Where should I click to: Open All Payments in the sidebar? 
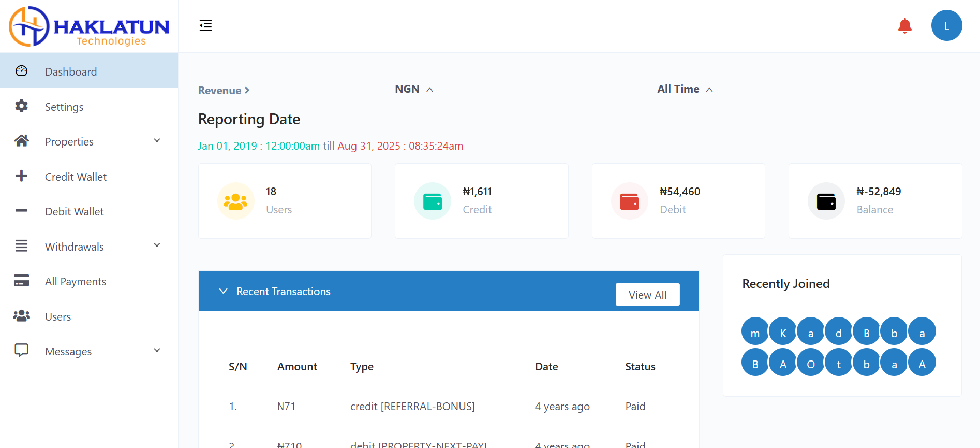tap(76, 281)
